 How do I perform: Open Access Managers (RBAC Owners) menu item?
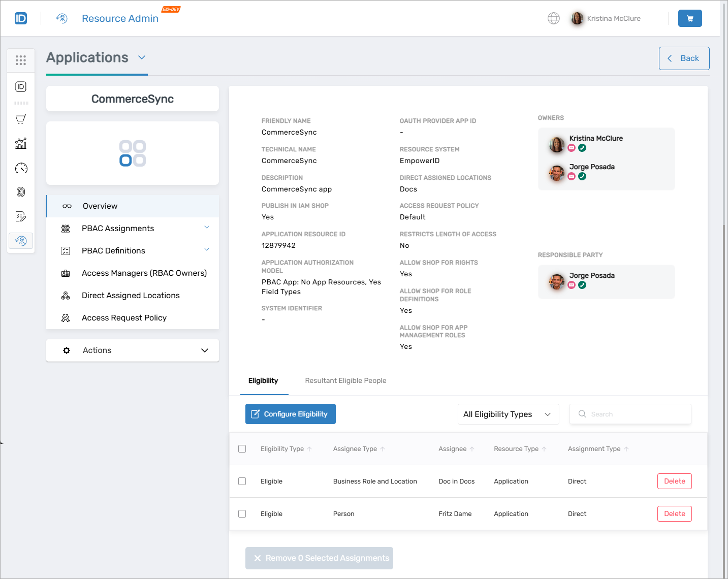[x=133, y=273]
